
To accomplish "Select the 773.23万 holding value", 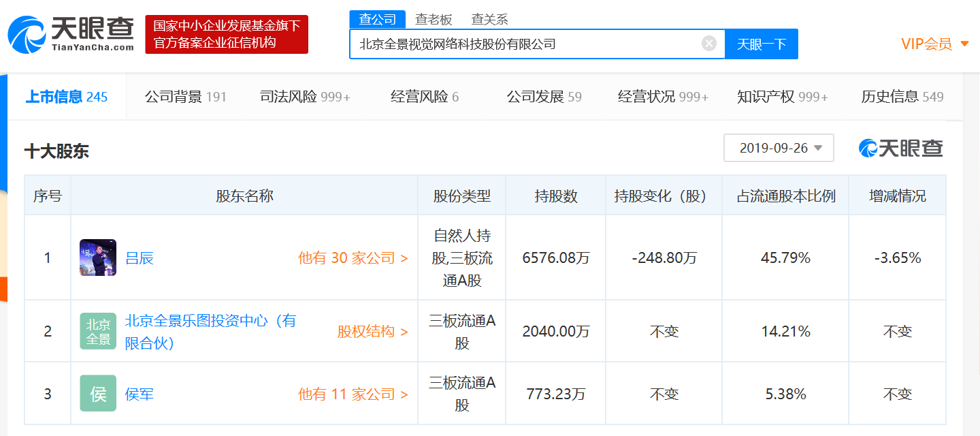I will (x=556, y=394).
